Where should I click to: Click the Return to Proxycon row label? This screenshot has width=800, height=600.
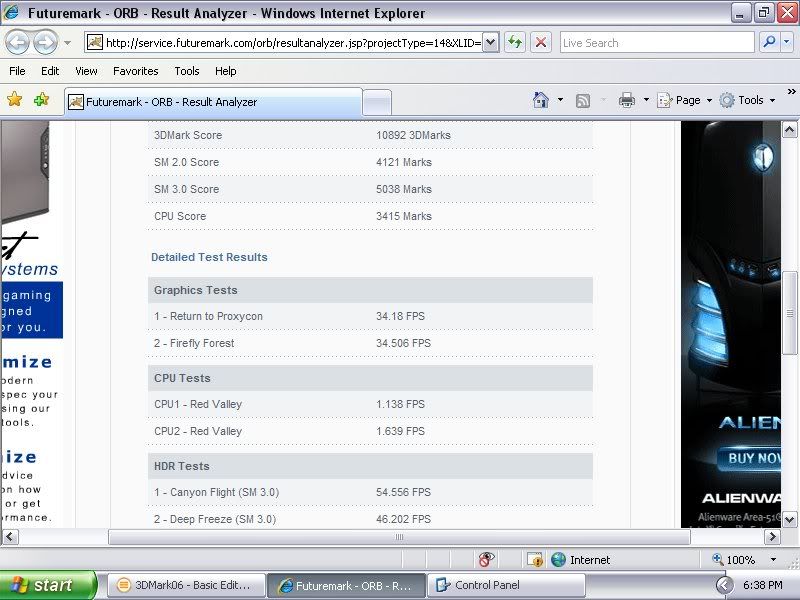pyautogui.click(x=208, y=316)
